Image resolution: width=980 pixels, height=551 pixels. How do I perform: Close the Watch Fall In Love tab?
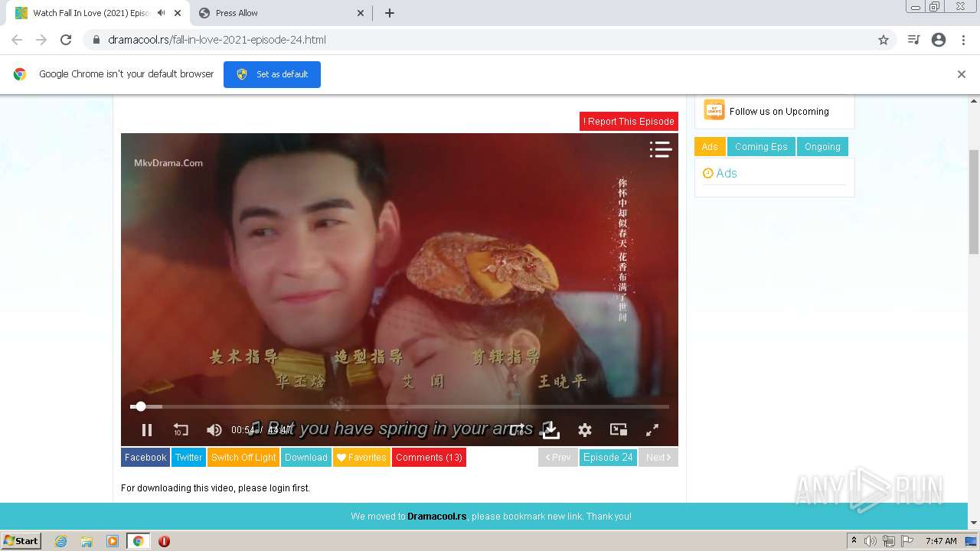pyautogui.click(x=178, y=13)
